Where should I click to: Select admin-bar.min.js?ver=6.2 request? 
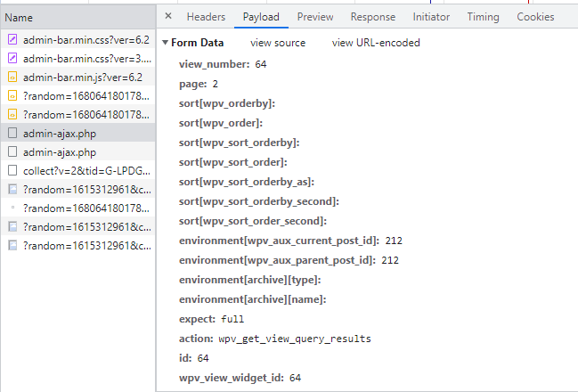[78, 78]
